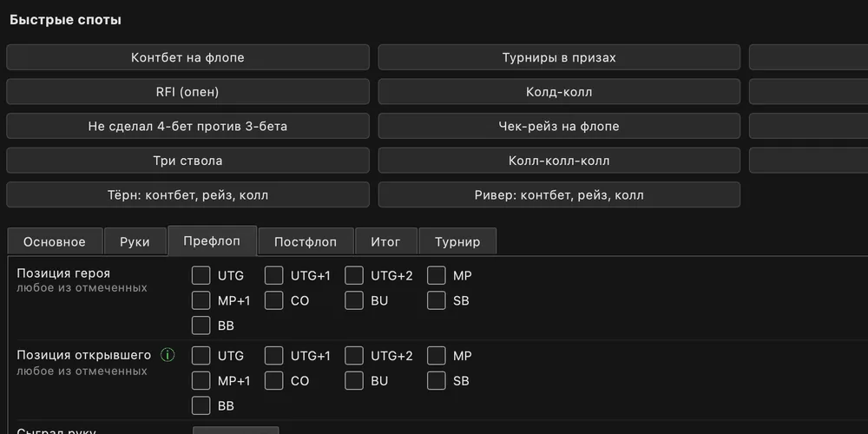Click the Позиция героя label
The image size is (868, 434).
tap(63, 273)
